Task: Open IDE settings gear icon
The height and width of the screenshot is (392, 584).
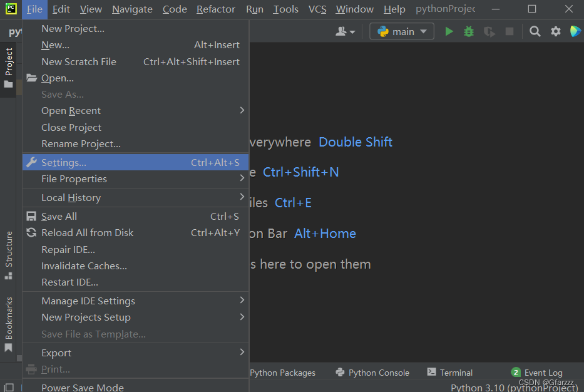Action: pos(555,32)
